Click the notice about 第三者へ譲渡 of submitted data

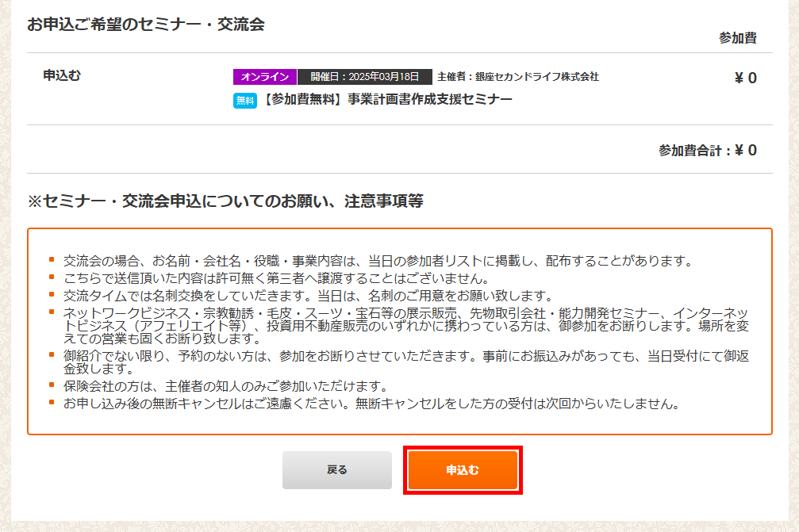tap(275, 277)
